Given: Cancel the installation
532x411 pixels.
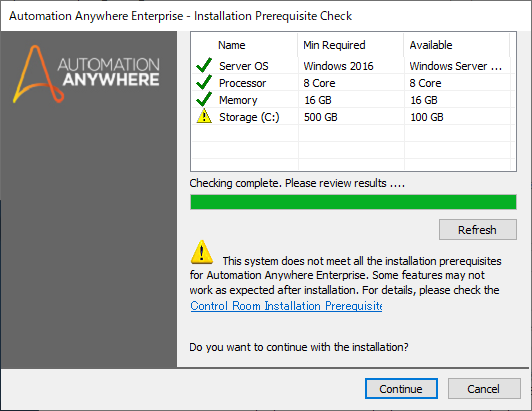Looking at the screenshot, I should point(484,389).
